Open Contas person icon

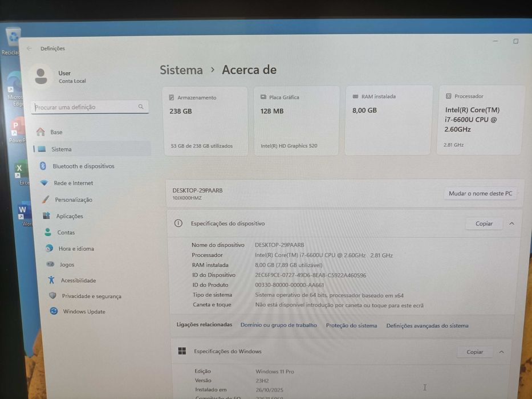tap(48, 232)
